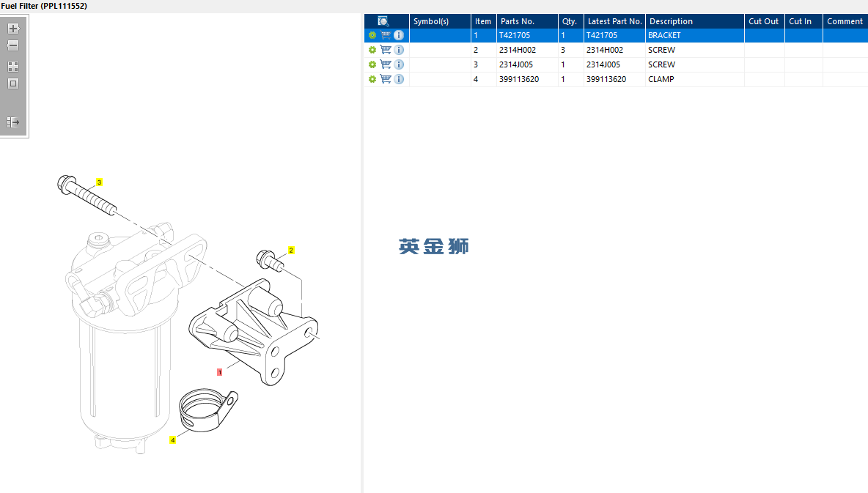Click the list export arrow icon
Image resolution: width=868 pixels, height=493 pixels.
(x=13, y=122)
